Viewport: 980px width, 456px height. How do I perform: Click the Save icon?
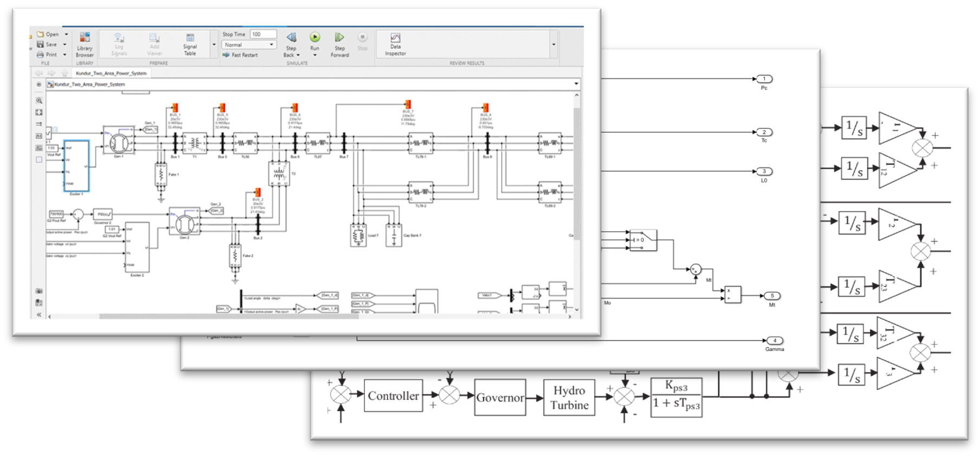[x=41, y=44]
